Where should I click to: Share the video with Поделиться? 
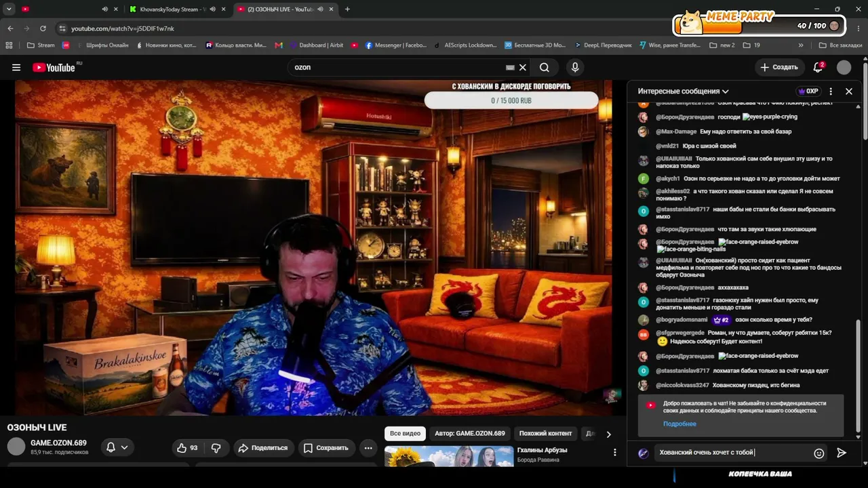click(x=262, y=448)
